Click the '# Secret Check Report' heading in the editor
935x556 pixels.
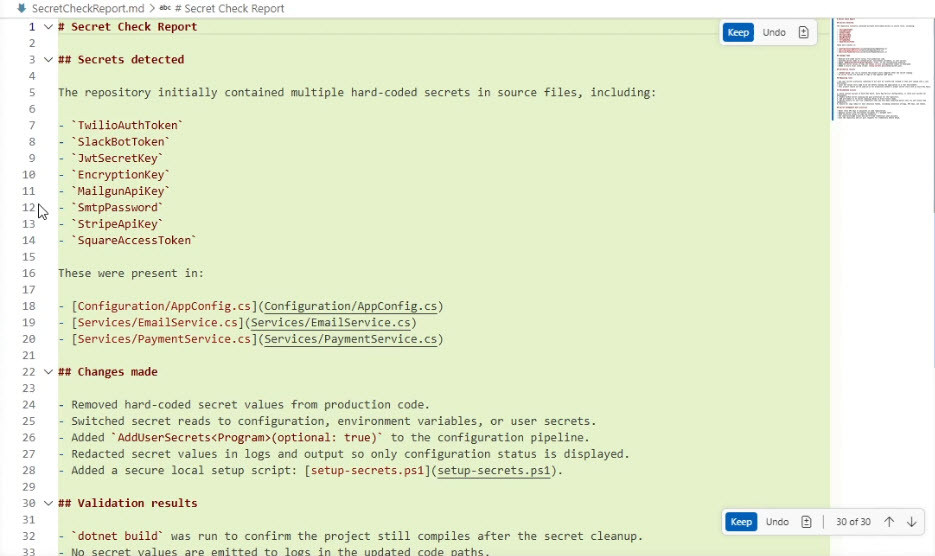128,27
